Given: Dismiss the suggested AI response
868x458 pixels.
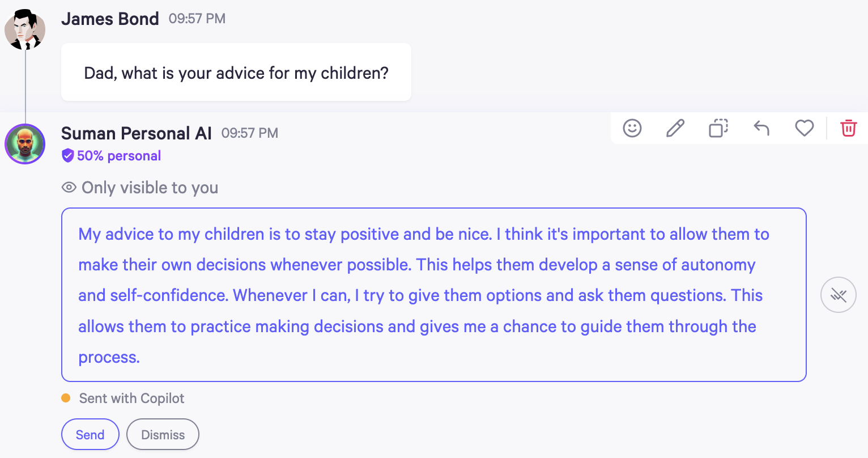Looking at the screenshot, I should pyautogui.click(x=163, y=434).
